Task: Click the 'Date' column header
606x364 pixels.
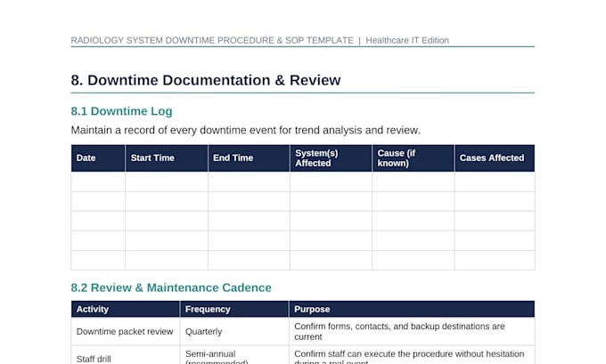Action: [x=98, y=158]
